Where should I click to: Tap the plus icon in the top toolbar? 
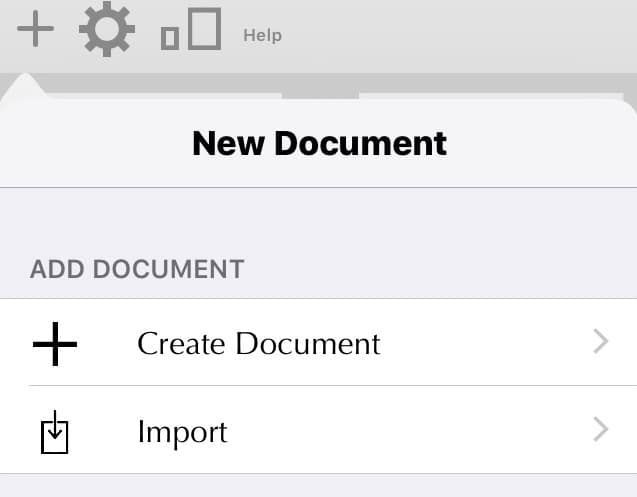(x=36, y=29)
